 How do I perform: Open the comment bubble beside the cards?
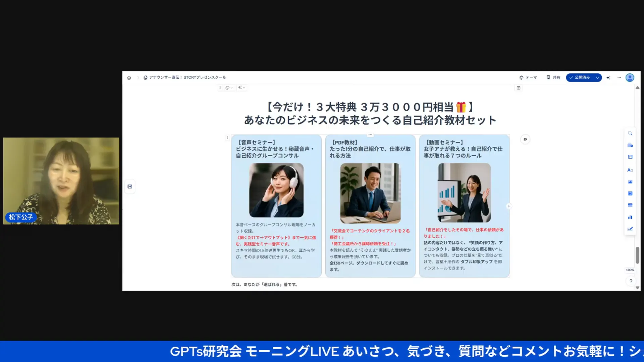click(x=525, y=139)
